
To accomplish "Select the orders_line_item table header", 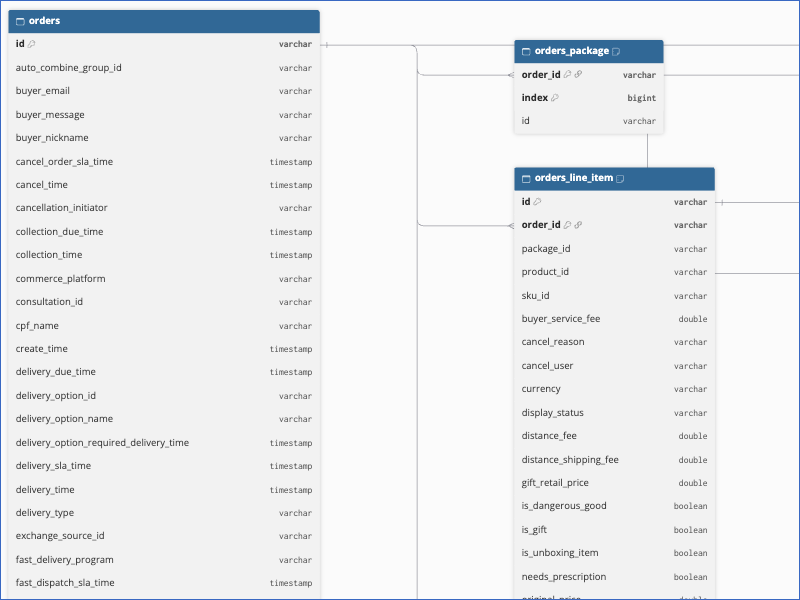I will (x=614, y=179).
